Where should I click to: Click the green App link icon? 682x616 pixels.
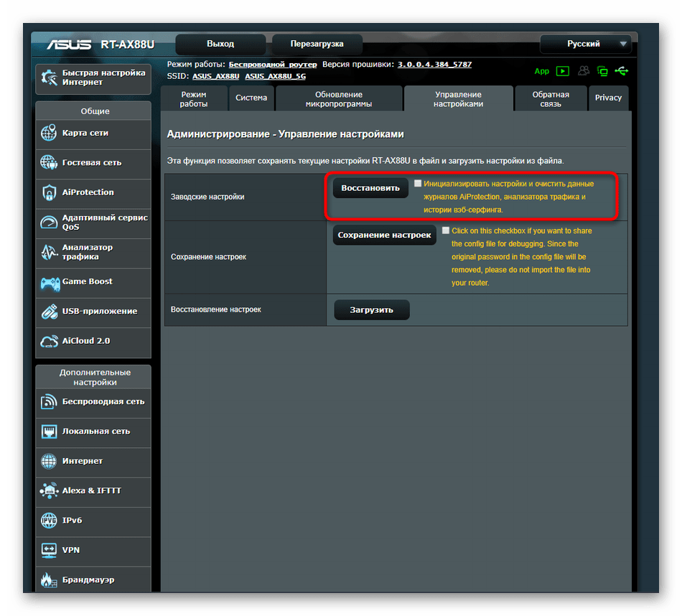pyautogui.click(x=541, y=71)
